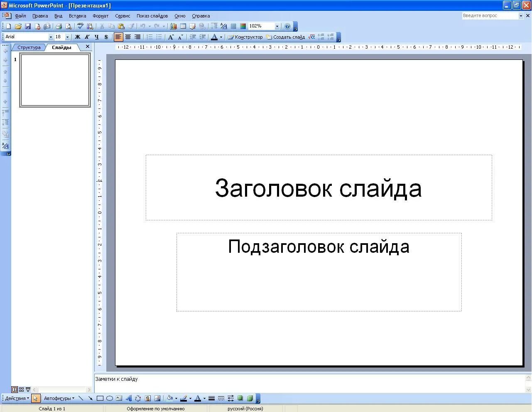
Task: Close the slides outline pane
Action: (87, 47)
